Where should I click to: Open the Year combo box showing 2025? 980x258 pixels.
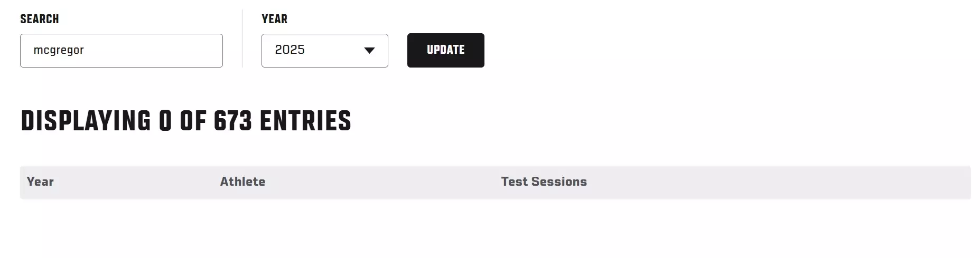coord(324,51)
